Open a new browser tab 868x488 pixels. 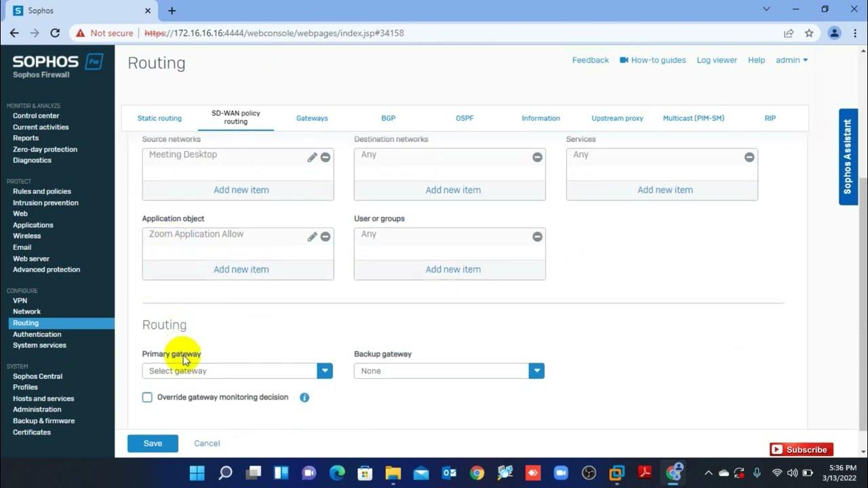coord(172,10)
